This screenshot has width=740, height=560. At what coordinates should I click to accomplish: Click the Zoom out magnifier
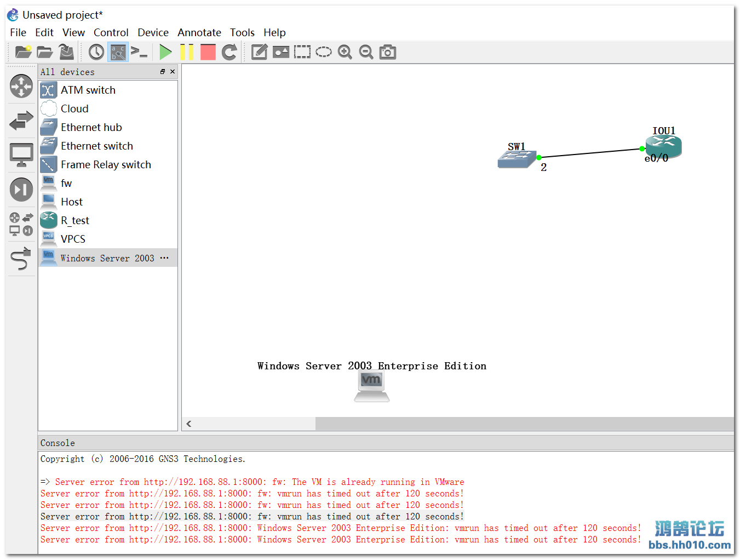[x=366, y=52]
